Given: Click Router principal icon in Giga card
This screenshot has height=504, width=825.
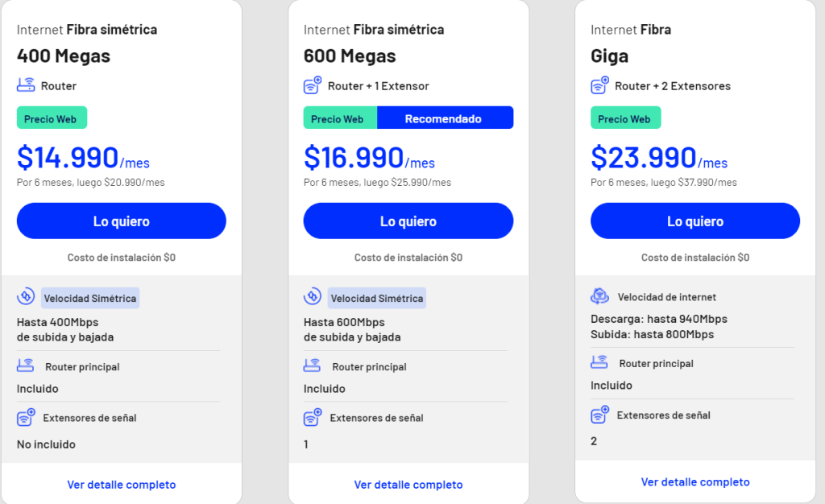Looking at the screenshot, I should point(599,362).
